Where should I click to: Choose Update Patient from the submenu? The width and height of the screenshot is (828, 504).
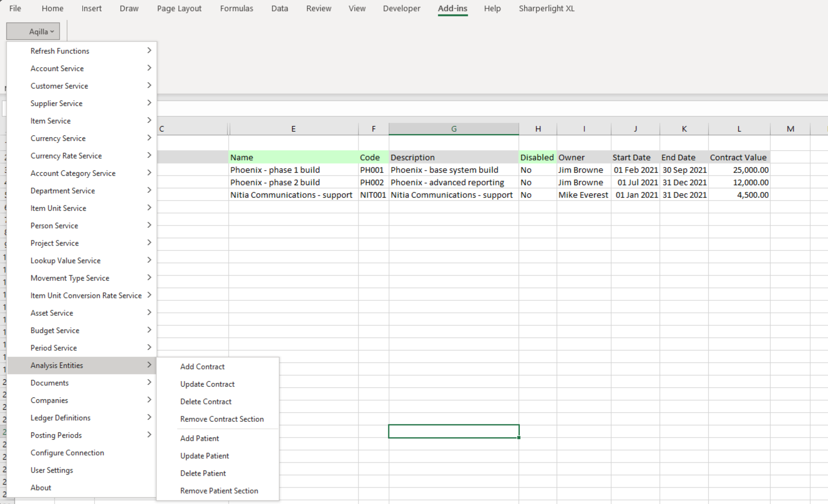204,455
